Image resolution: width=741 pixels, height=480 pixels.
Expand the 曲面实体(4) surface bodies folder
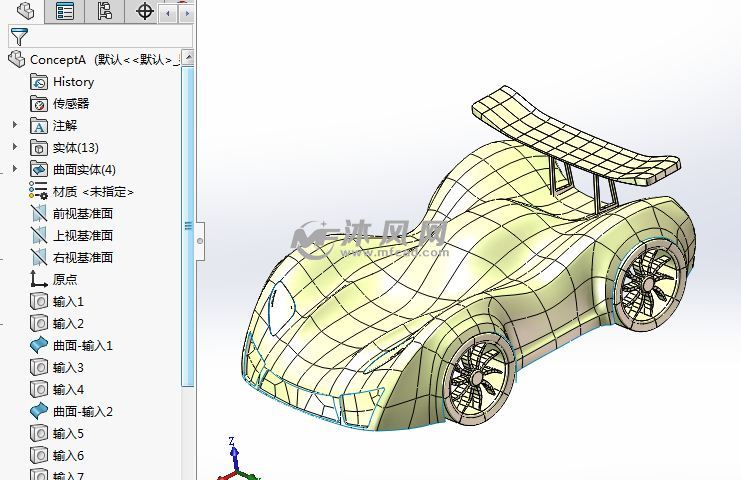point(15,168)
